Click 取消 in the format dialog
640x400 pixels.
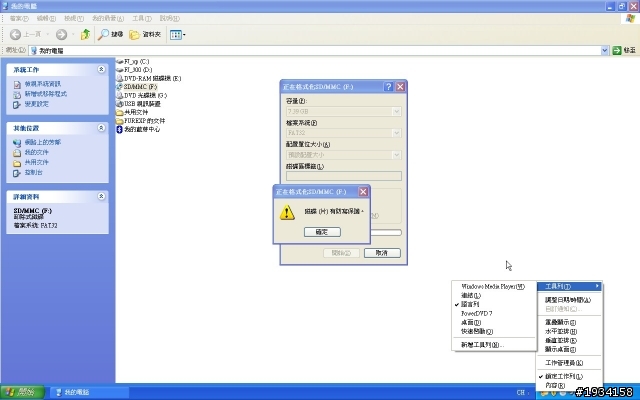pos(382,253)
